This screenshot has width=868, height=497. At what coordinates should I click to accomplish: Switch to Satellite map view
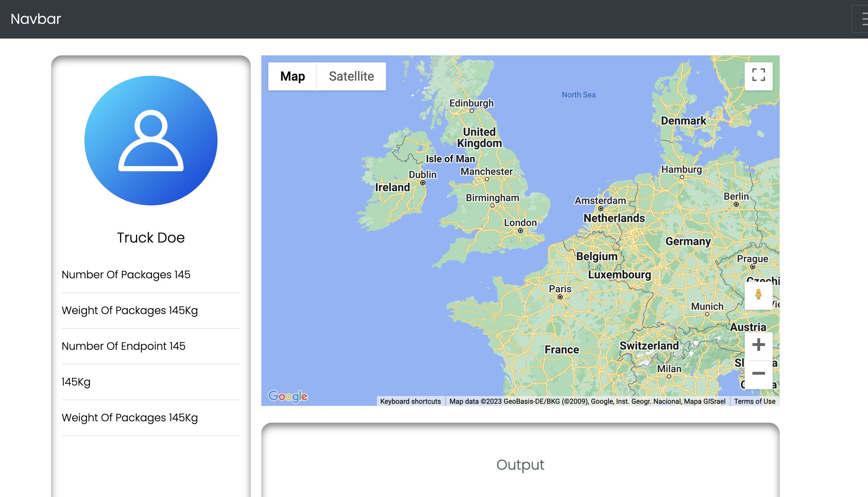coord(351,76)
